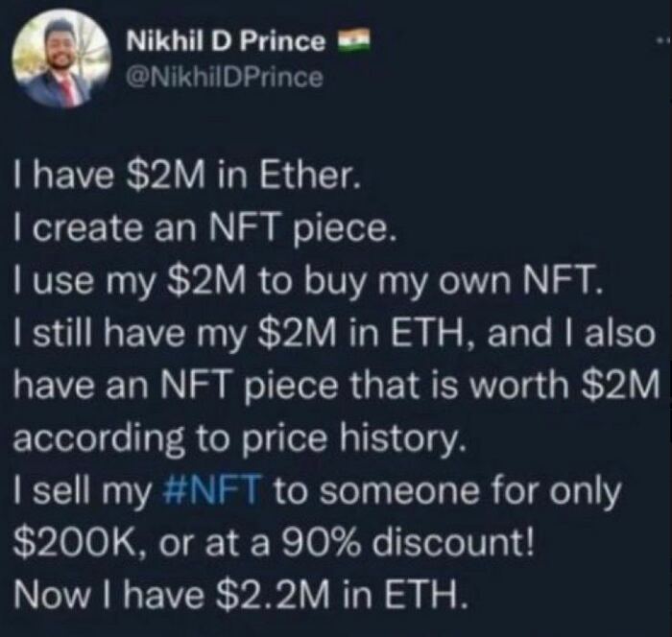Click the words 'I sell my' before the hashtag

[x=83, y=492]
